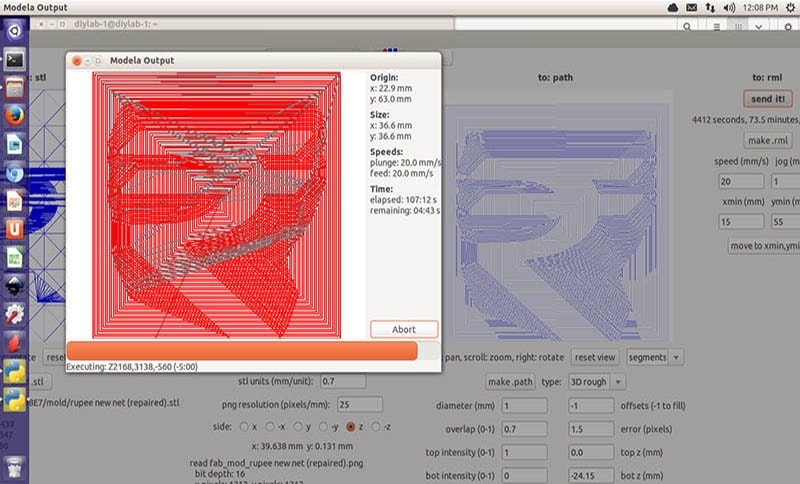This screenshot has height=484, width=800.
Task: Select the second Python launcher icon
Action: [14, 400]
